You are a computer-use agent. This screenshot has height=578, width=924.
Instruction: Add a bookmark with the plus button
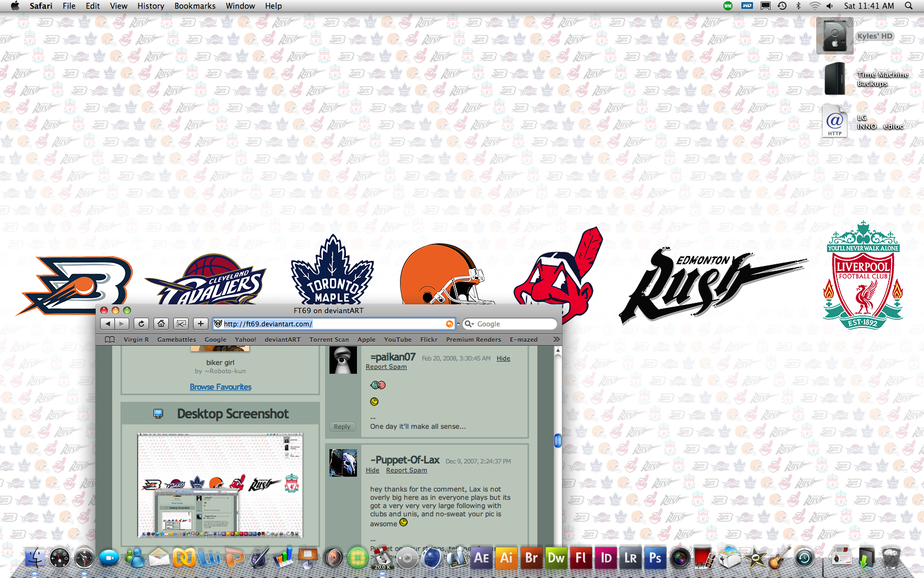click(201, 324)
